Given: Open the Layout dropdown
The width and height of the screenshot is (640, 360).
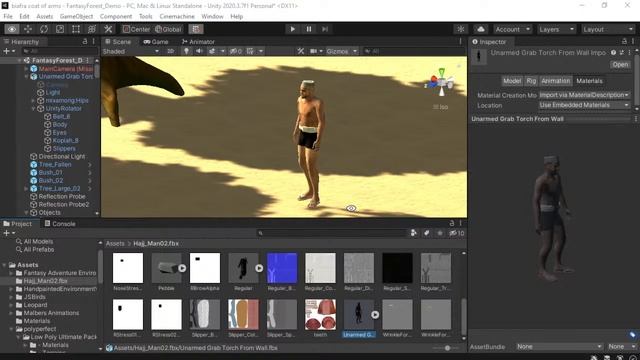Looking at the screenshot, I should point(608,29).
